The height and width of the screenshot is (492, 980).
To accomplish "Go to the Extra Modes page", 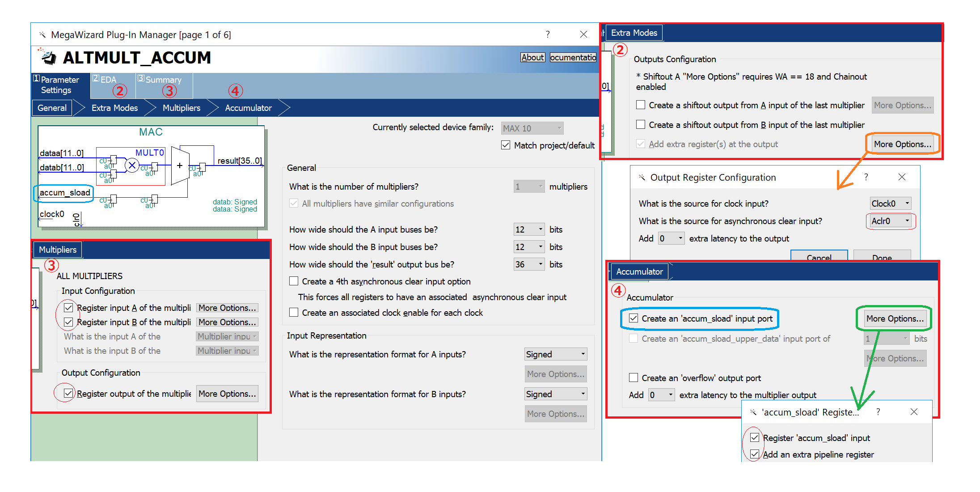I will coord(114,108).
